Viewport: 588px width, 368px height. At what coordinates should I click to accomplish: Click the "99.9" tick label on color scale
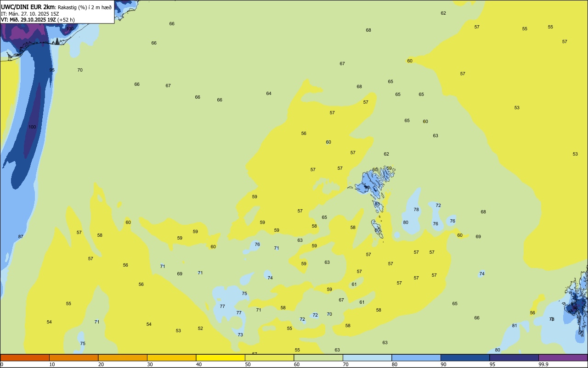pos(544,364)
